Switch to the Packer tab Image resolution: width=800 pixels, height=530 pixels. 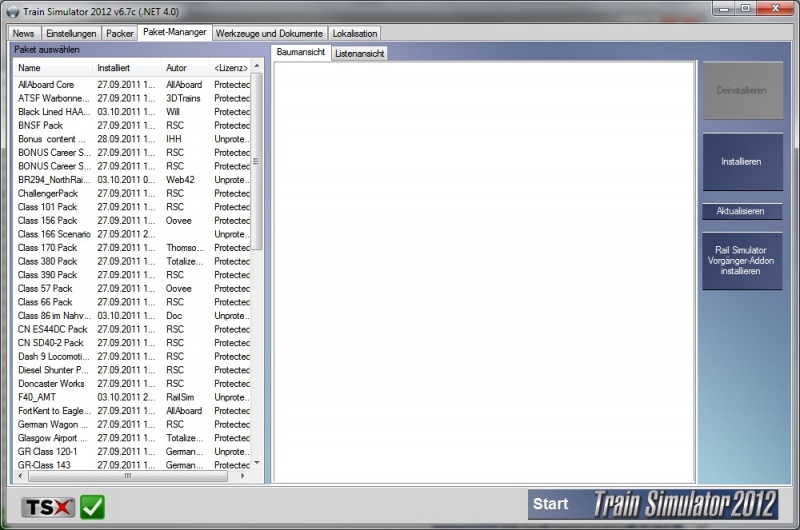pos(119,33)
